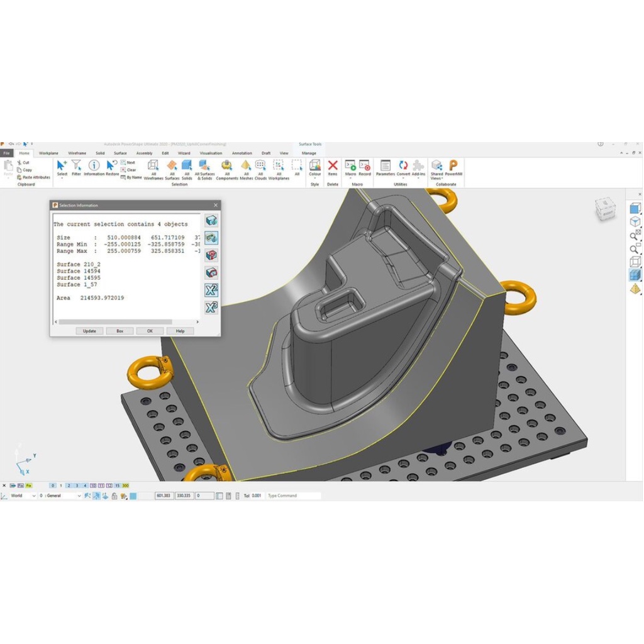Launch PowerMill from the Collaborate group
This screenshot has height=644, width=644.
click(x=453, y=167)
